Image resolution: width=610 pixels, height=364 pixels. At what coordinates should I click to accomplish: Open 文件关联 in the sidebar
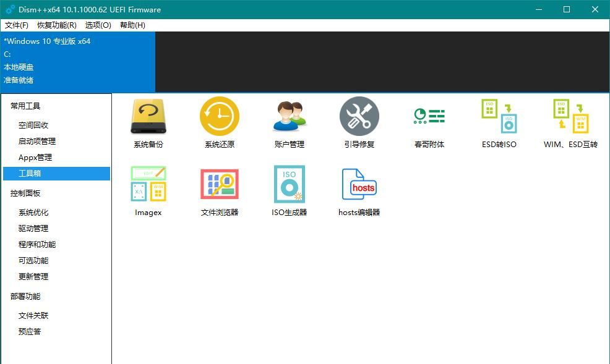pyautogui.click(x=33, y=315)
